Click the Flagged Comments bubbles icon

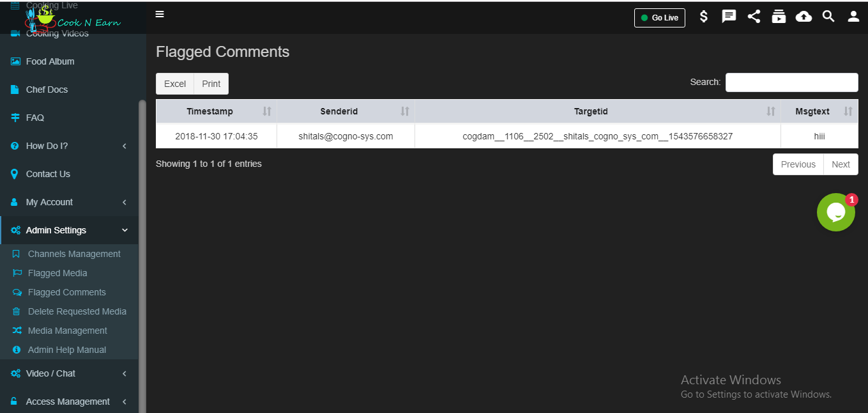coord(17,292)
